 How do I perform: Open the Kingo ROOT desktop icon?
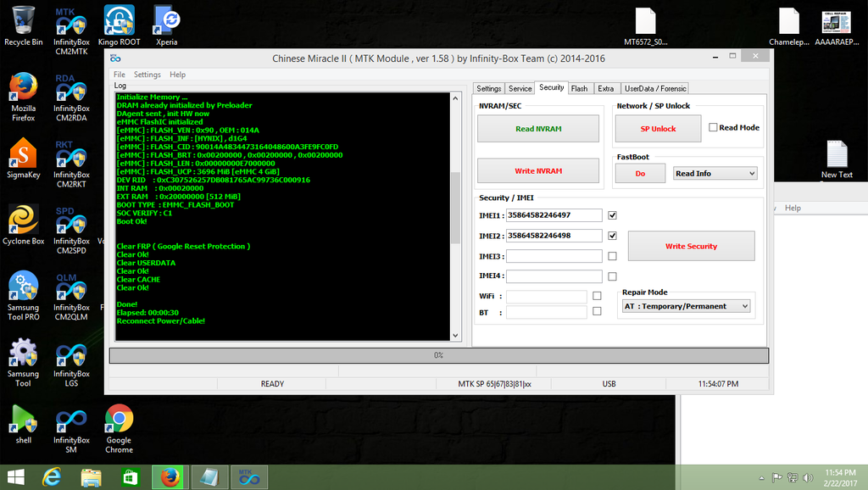point(119,24)
